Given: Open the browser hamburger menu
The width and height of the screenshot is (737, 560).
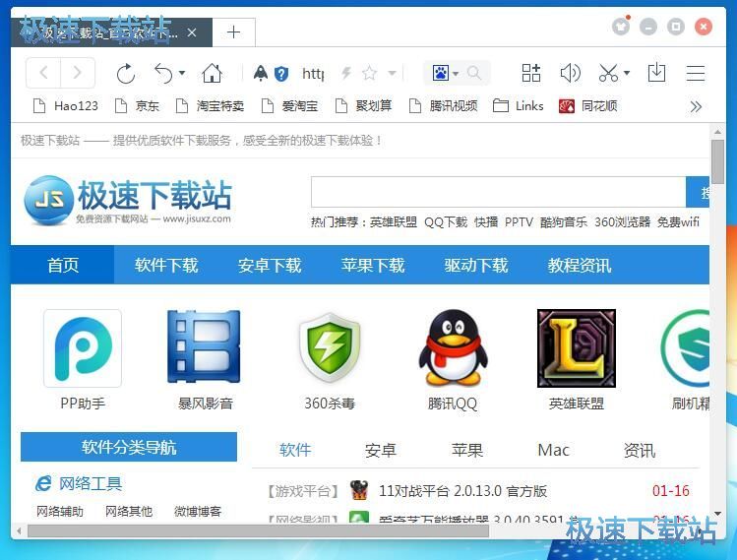Looking at the screenshot, I should click(695, 74).
